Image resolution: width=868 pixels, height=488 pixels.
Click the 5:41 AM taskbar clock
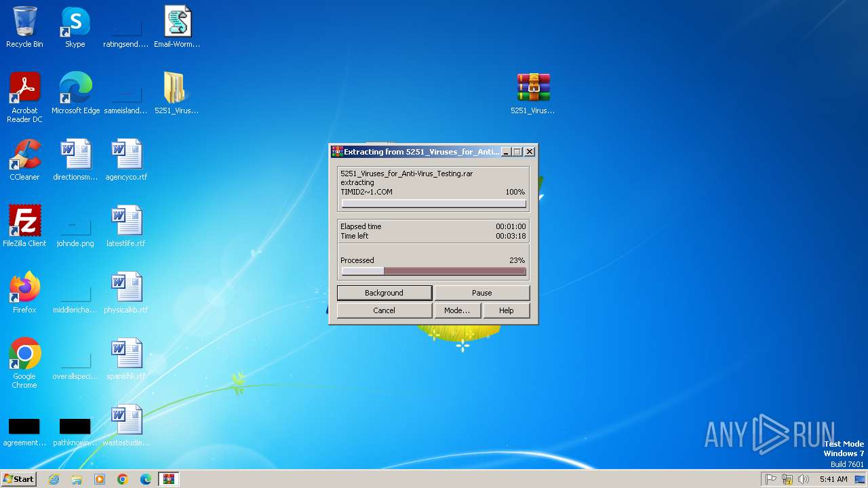[x=833, y=479]
